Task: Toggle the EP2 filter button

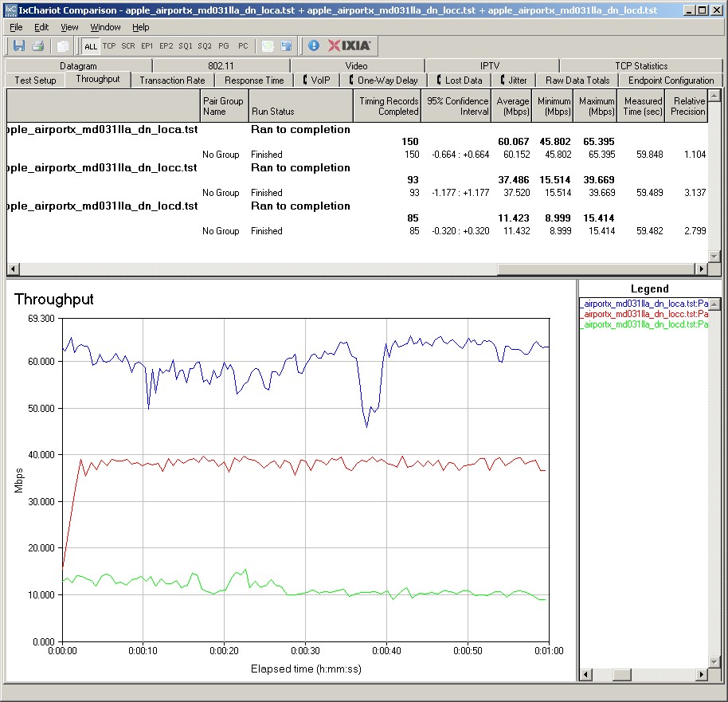Action: pyautogui.click(x=166, y=46)
